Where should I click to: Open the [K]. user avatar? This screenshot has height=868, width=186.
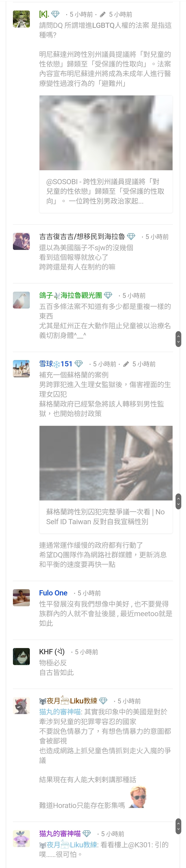pos(21,19)
